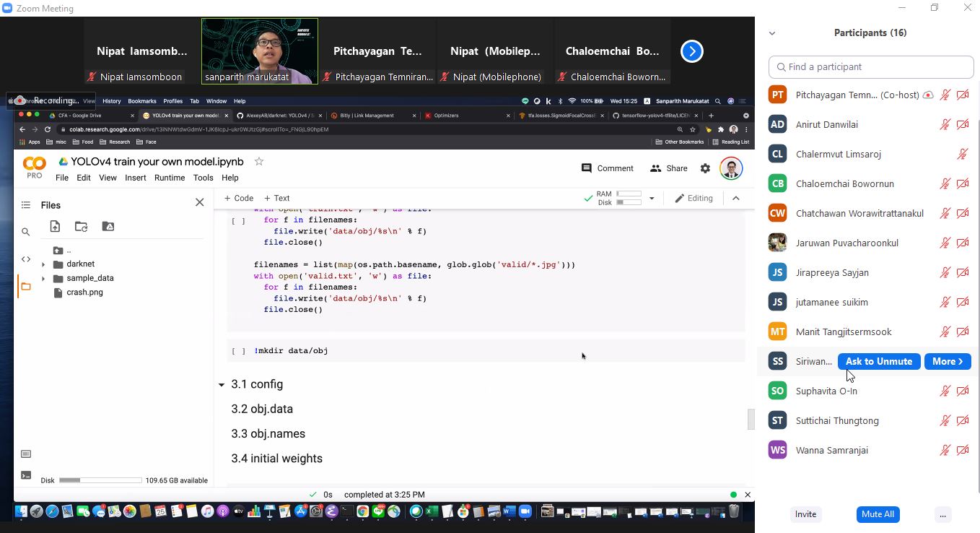Viewport: 980px width, 533px height.
Task: Focus the Find a participant search box
Action: [x=871, y=66]
